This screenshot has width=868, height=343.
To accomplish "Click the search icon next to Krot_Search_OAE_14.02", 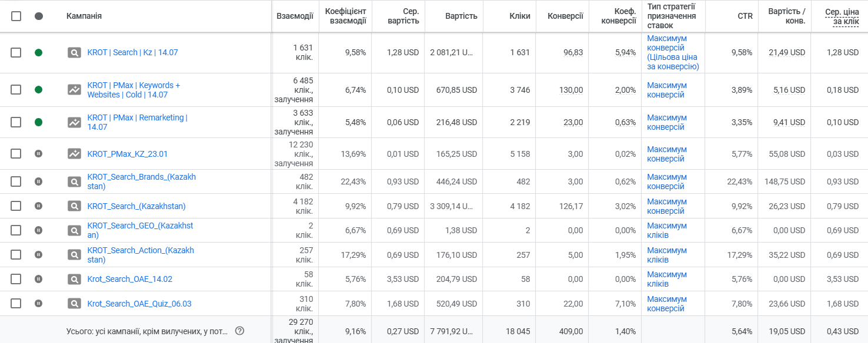I will coord(74,279).
